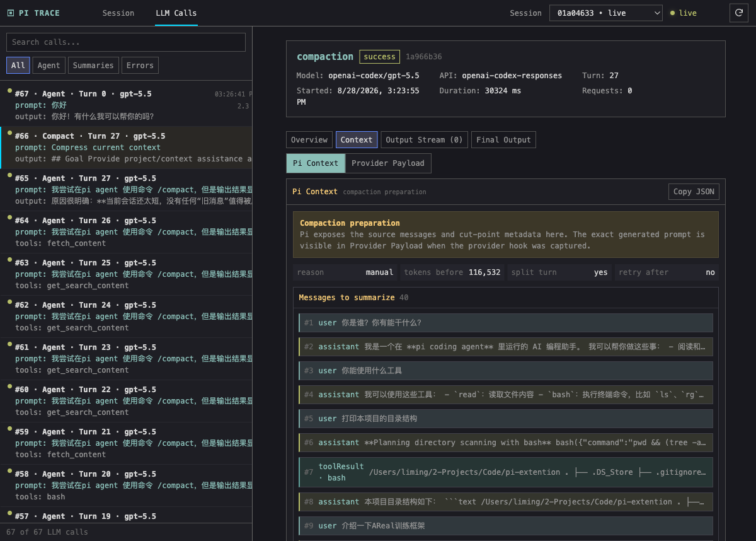Switch to the Session tab

(x=118, y=13)
